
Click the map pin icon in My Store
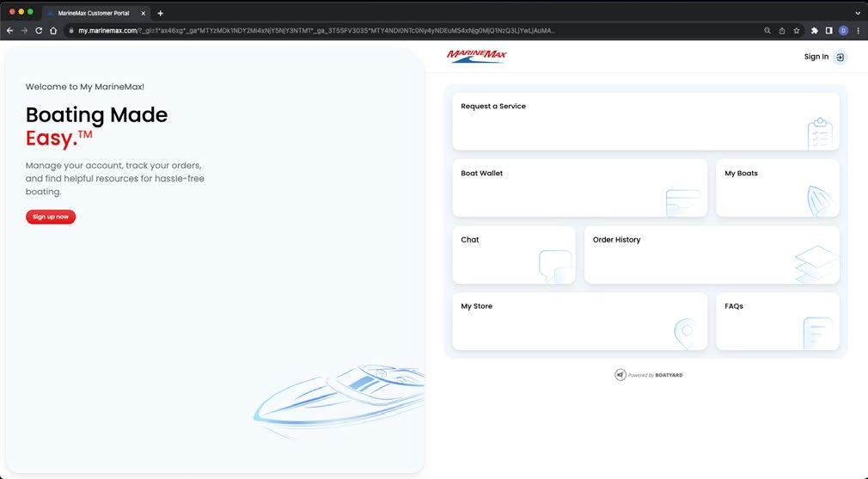(x=686, y=333)
